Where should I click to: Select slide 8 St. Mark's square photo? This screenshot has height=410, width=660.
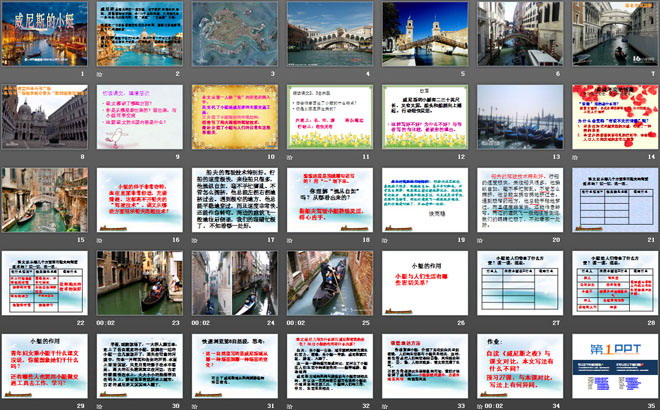click(x=45, y=117)
